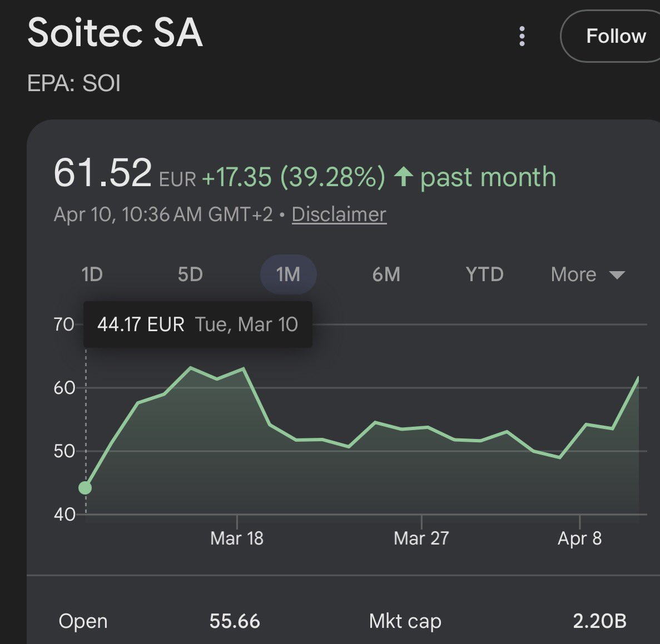Click the EPA: SOI ticker text
660x644 pixels.
(74, 83)
